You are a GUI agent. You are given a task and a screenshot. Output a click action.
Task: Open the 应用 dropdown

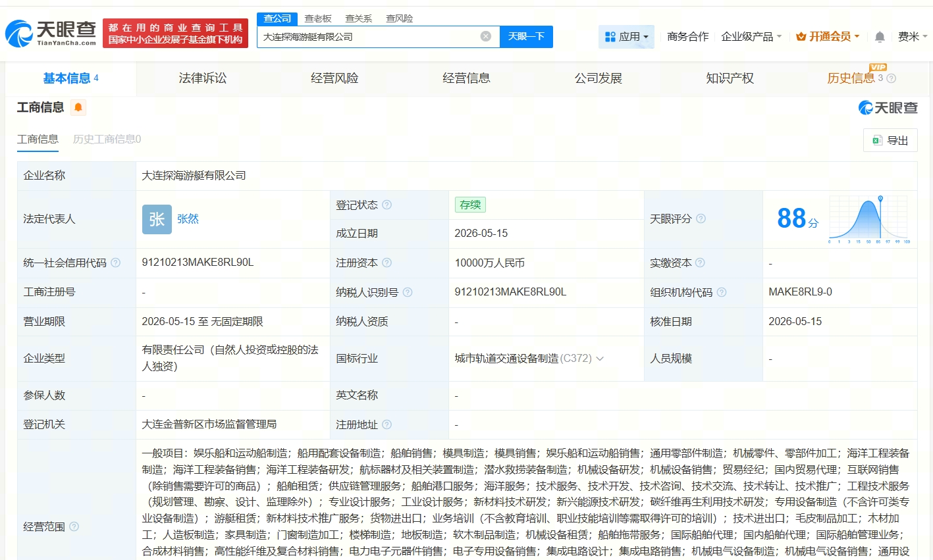(626, 37)
